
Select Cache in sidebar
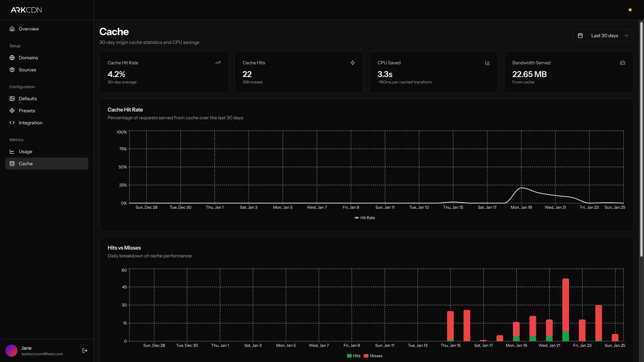click(47, 164)
